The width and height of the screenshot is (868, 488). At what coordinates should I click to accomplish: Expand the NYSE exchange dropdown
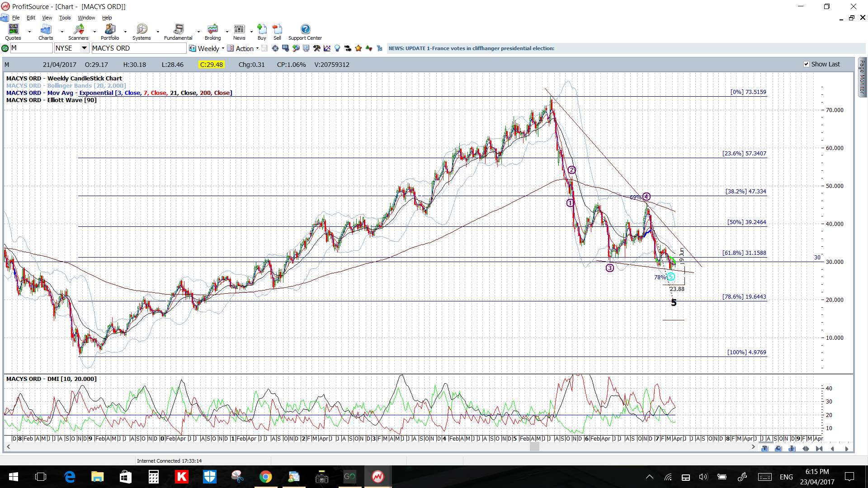click(x=84, y=48)
